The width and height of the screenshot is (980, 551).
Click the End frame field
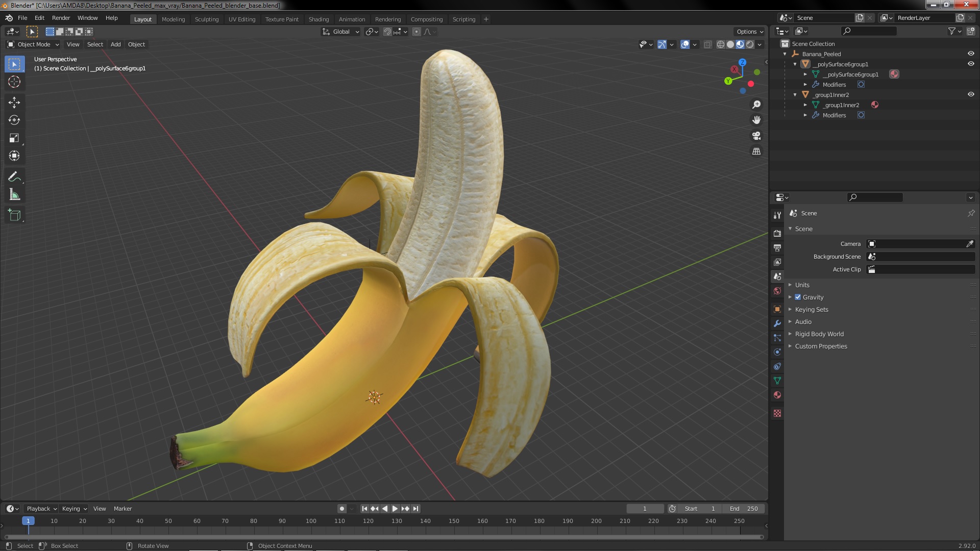(x=744, y=509)
